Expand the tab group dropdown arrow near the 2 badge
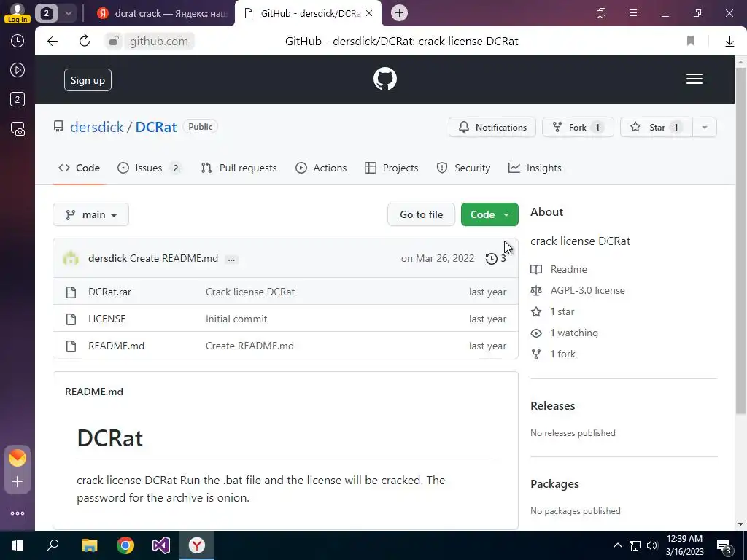Viewport: 747px width, 560px height. 68,13
